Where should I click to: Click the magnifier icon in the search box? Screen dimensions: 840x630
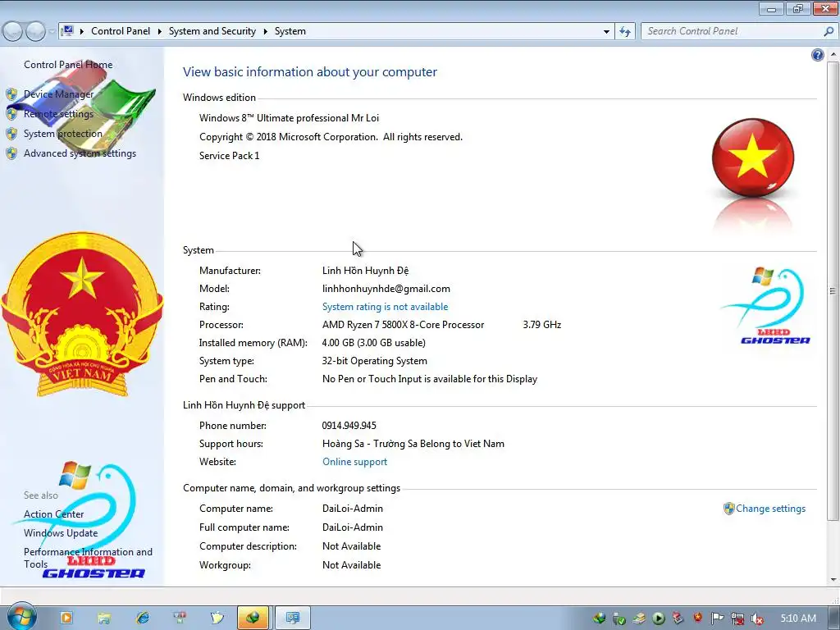click(x=829, y=31)
